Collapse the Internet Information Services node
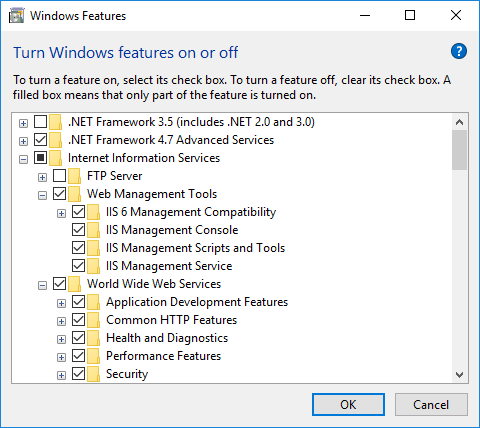Viewport: 480px width, 428px height. point(23,160)
